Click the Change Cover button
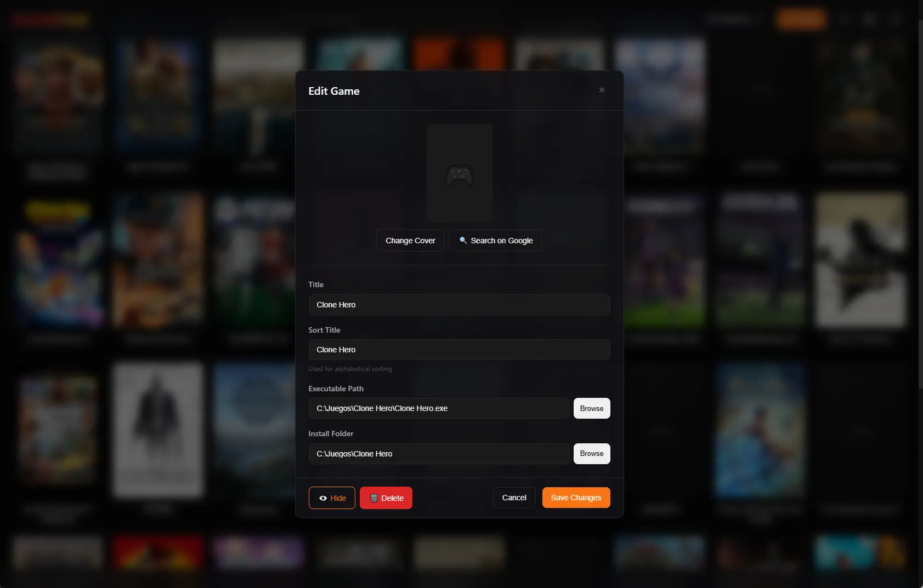 click(x=410, y=241)
